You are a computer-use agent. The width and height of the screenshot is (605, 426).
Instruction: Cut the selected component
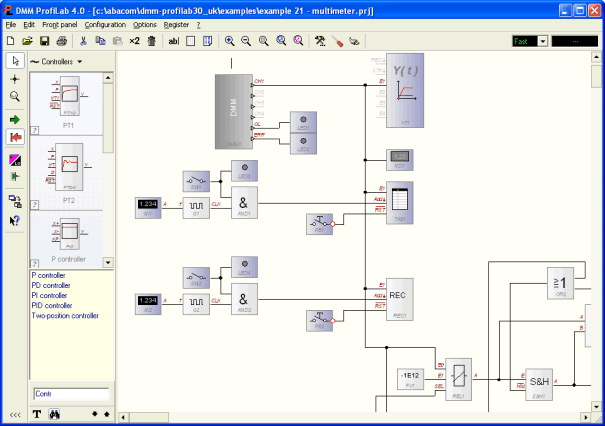83,41
